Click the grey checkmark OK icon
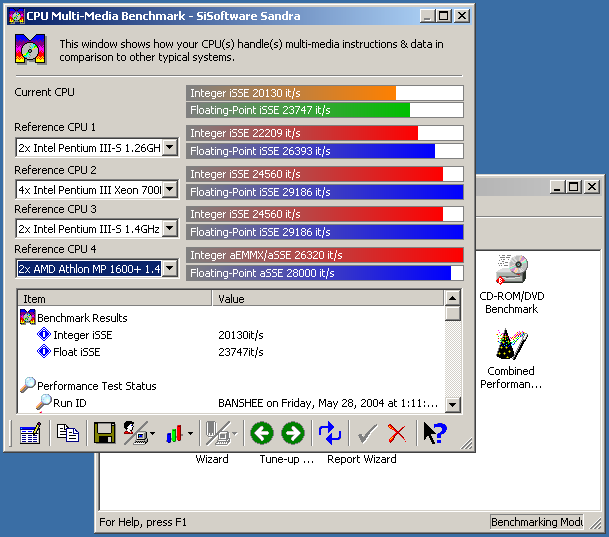Screen dimensions: 609x537 (367, 433)
